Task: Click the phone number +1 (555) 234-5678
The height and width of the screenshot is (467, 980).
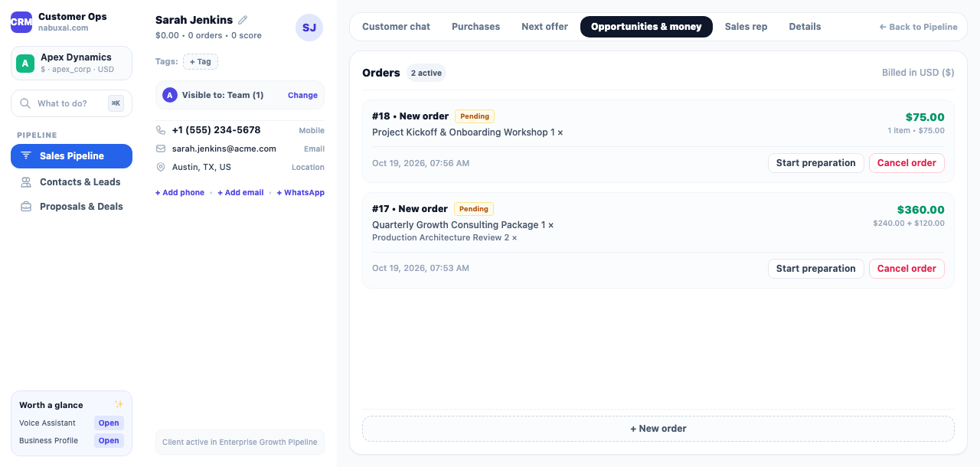Action: tap(216, 130)
